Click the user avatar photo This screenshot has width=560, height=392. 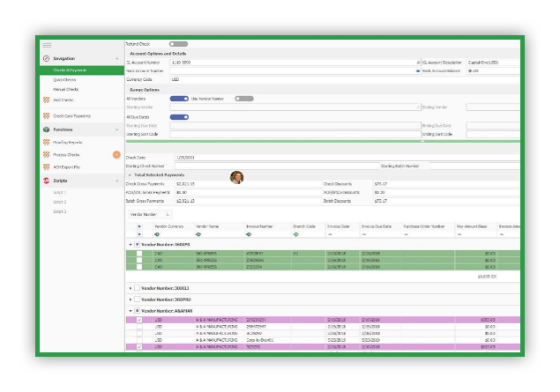tap(236, 177)
